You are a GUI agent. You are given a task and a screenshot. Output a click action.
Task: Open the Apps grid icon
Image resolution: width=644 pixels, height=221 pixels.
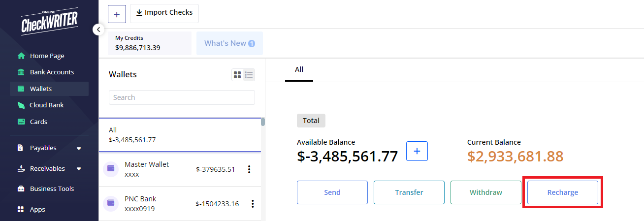point(21,210)
